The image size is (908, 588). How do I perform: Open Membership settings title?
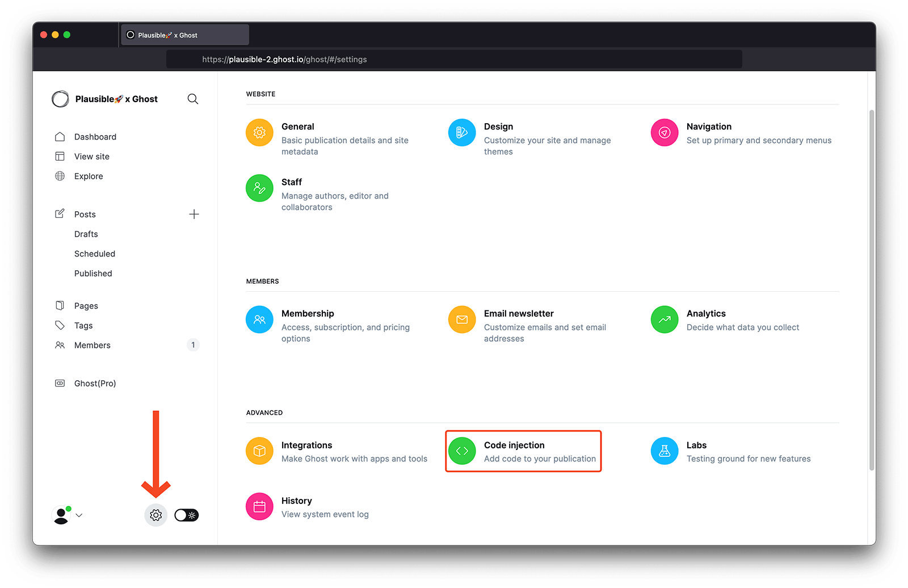click(x=308, y=313)
